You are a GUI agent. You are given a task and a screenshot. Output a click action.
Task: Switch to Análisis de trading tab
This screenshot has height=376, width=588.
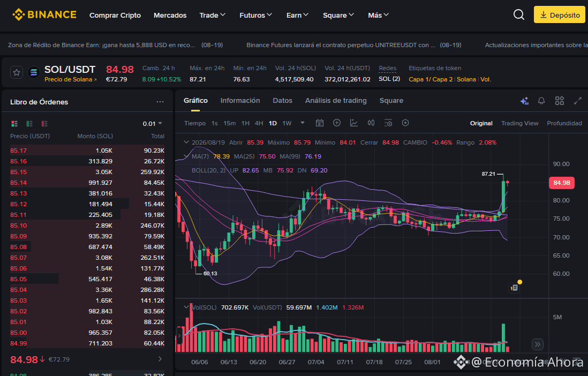point(336,101)
